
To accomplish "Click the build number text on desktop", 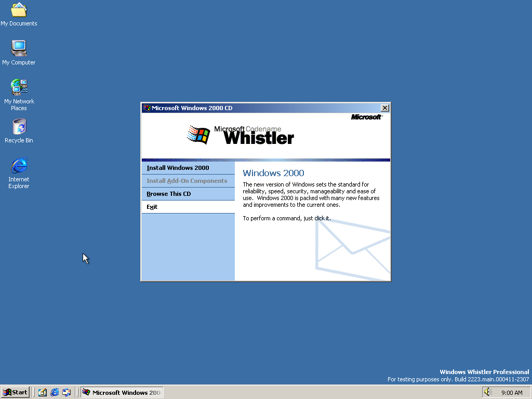I will coord(458,379).
